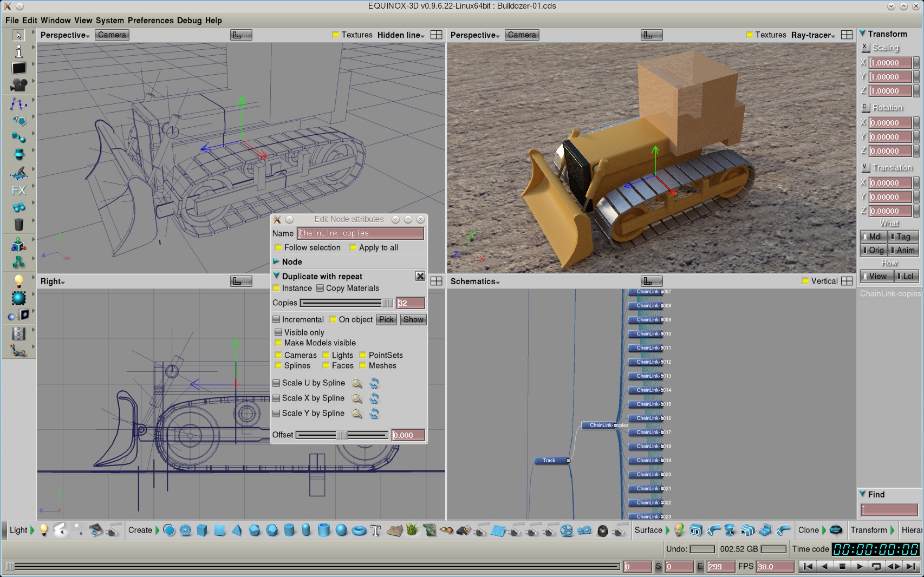Image resolution: width=924 pixels, height=577 pixels.
Task: Open the Hidden line render mode dropdown
Action: pos(401,35)
